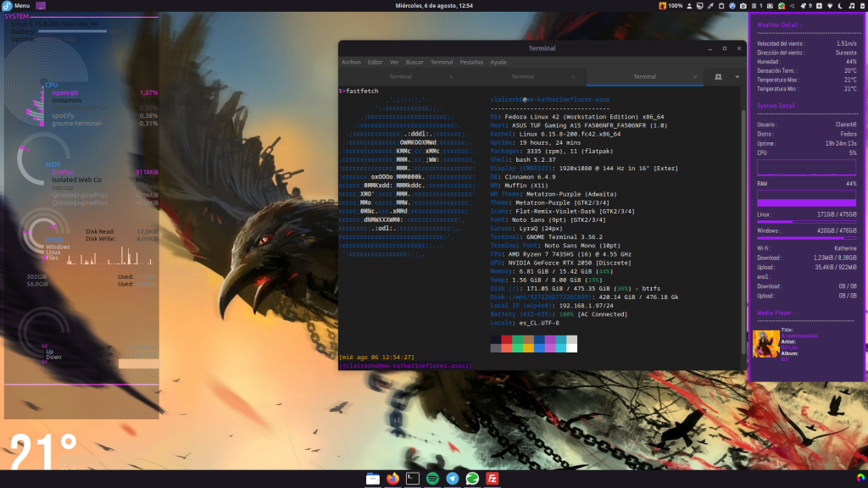This screenshot has height=488, width=868.
Task: Open the screenshot camera tray icon
Action: click(x=743, y=6)
